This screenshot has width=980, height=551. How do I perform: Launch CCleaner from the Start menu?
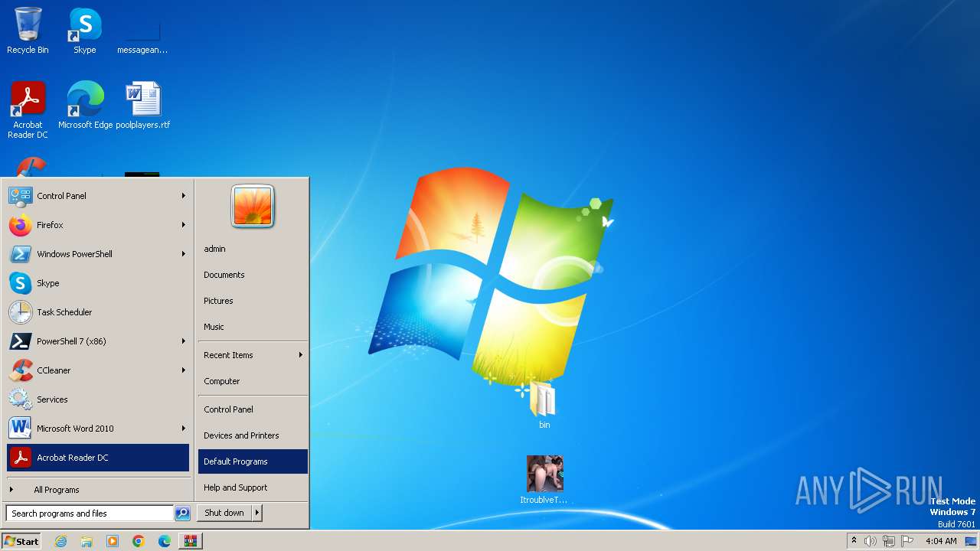click(98, 370)
